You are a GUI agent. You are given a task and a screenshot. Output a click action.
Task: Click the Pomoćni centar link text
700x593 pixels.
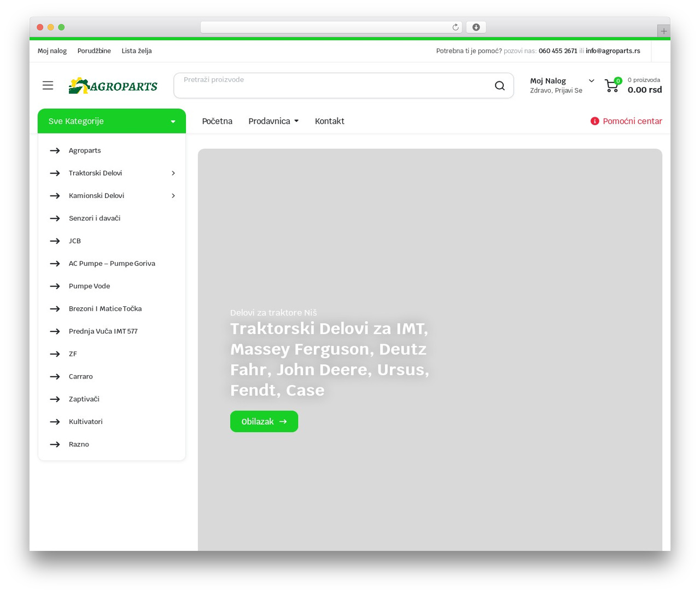click(632, 121)
